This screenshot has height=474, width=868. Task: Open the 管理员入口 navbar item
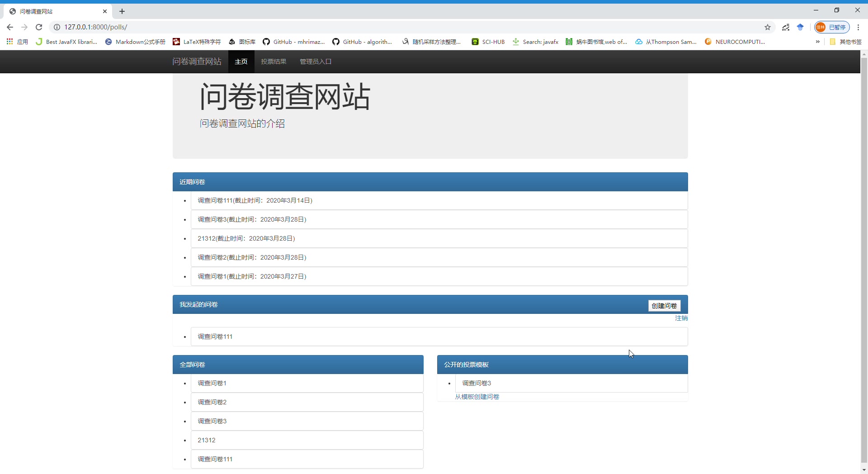pos(316,62)
